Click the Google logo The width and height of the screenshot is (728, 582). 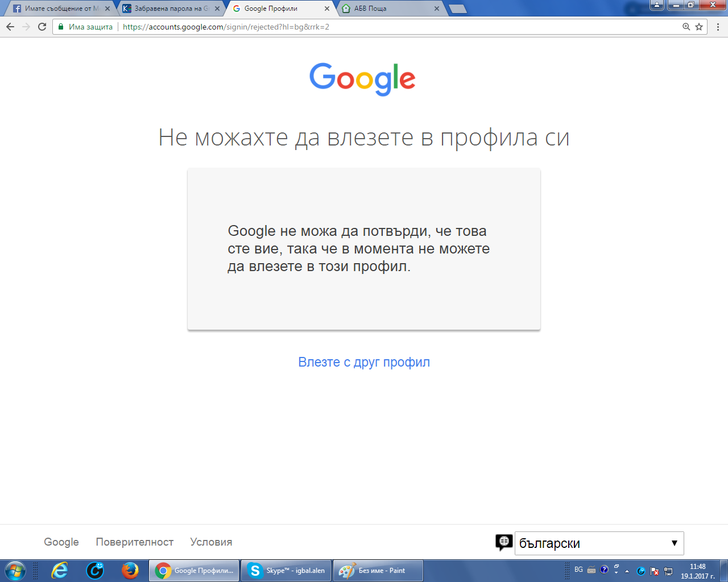point(362,79)
